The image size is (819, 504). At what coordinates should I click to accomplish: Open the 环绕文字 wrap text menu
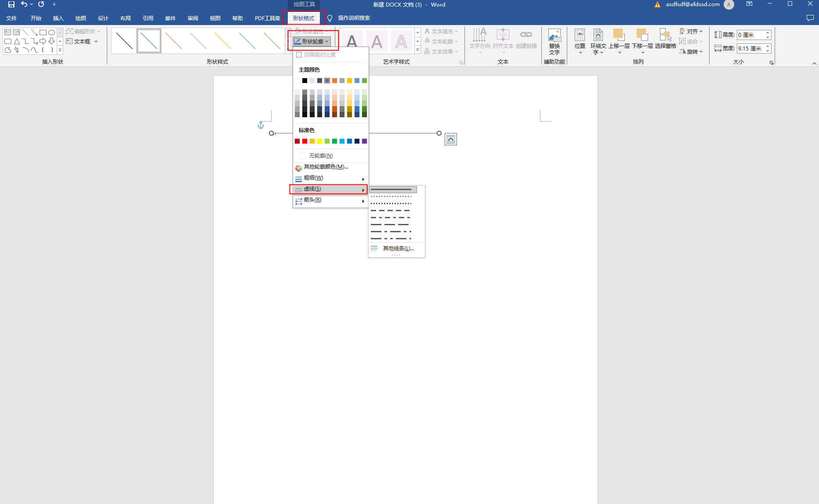tap(598, 42)
